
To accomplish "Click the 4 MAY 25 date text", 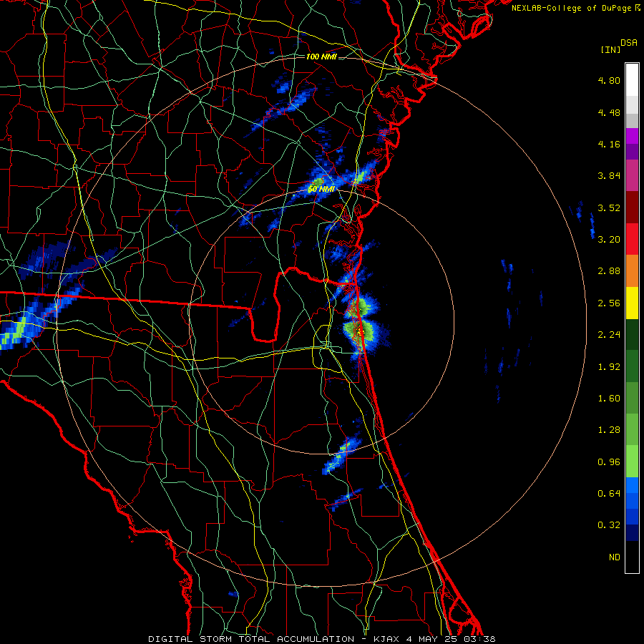I will pos(431,639).
